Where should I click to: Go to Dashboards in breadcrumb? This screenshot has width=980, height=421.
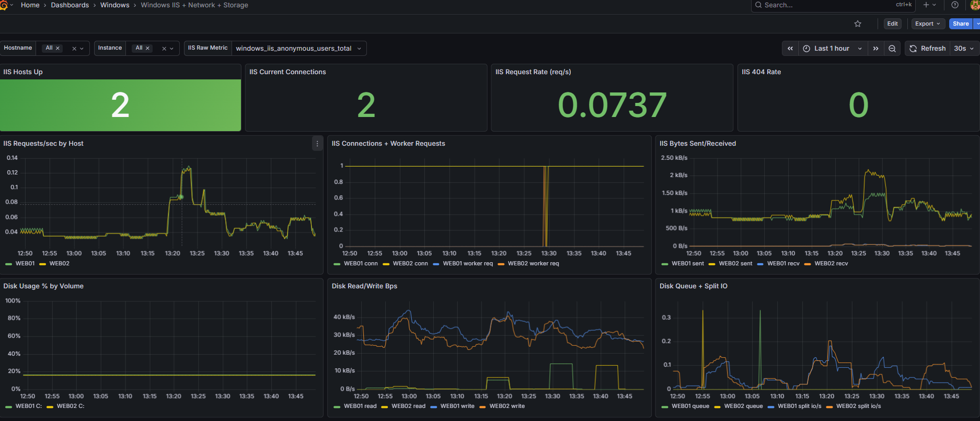point(70,5)
